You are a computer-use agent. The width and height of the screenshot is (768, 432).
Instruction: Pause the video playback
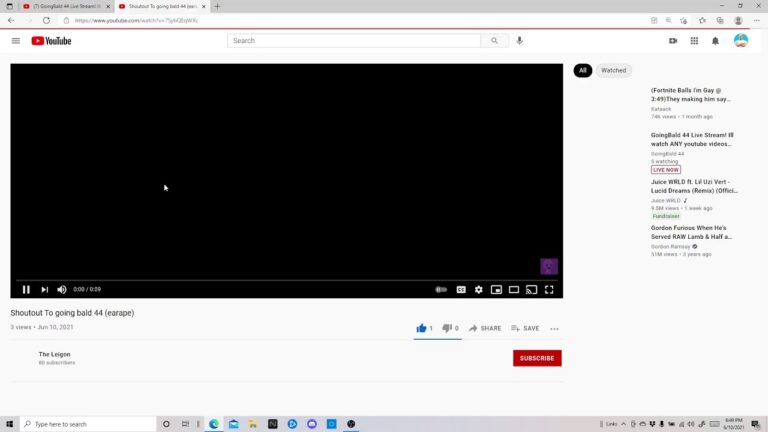pos(26,289)
